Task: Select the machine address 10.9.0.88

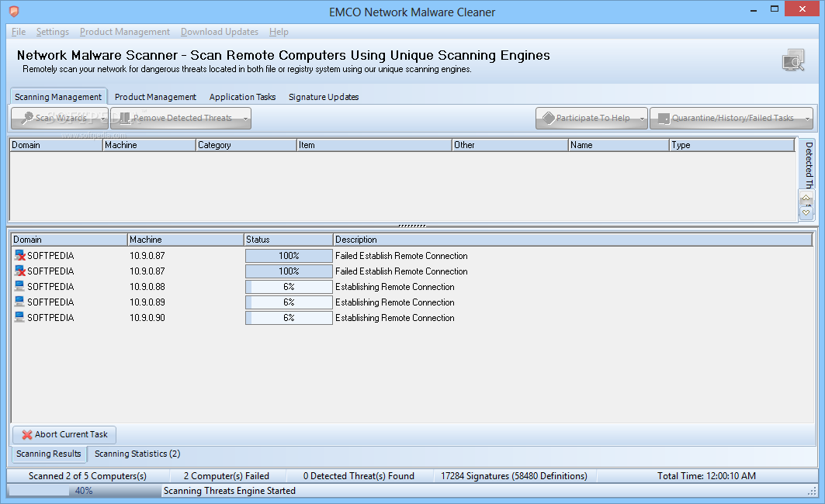Action: click(x=147, y=287)
